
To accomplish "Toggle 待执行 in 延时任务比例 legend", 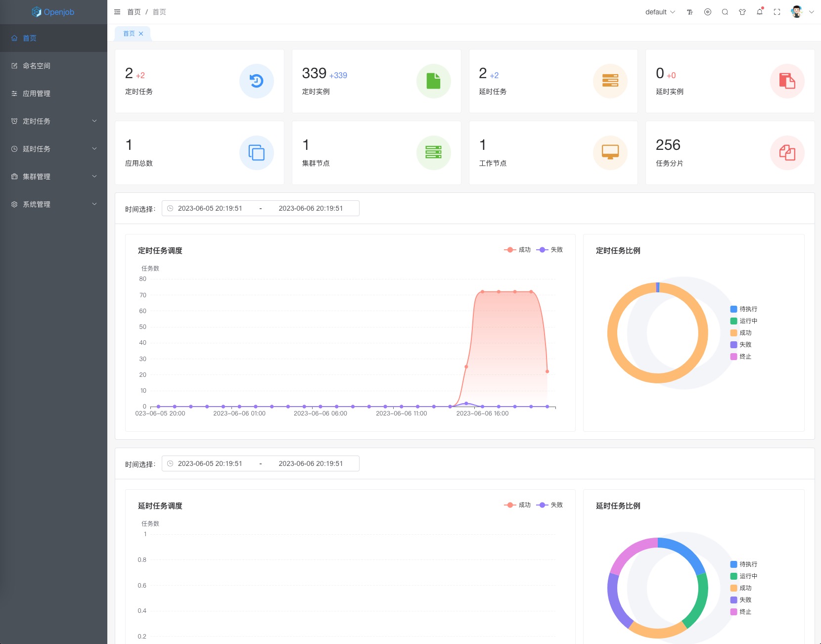I will [x=744, y=564].
